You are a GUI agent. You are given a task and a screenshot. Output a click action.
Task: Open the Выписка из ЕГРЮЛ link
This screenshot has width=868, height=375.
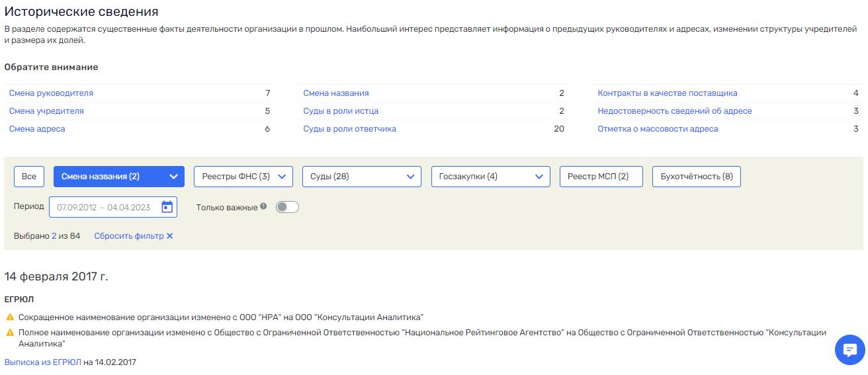pos(42,362)
